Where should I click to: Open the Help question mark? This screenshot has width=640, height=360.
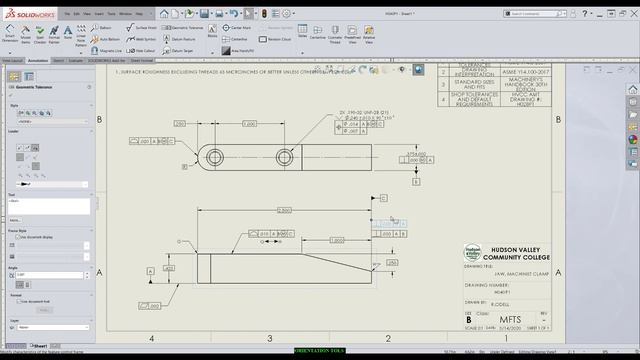click(x=585, y=13)
